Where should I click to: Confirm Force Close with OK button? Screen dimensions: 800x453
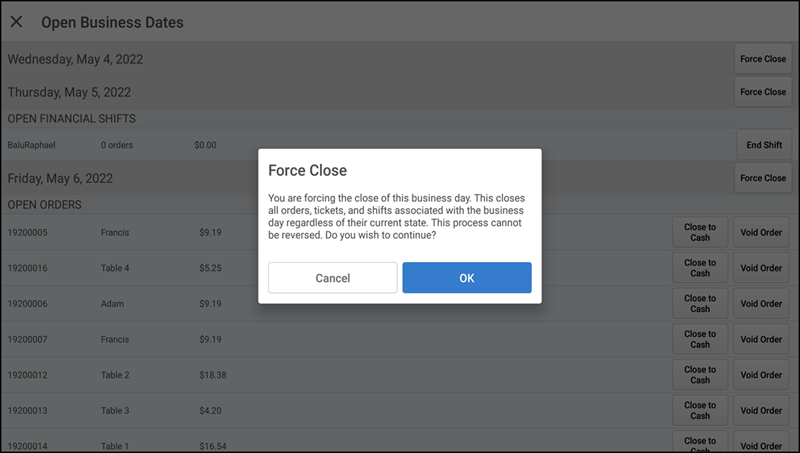click(x=467, y=278)
